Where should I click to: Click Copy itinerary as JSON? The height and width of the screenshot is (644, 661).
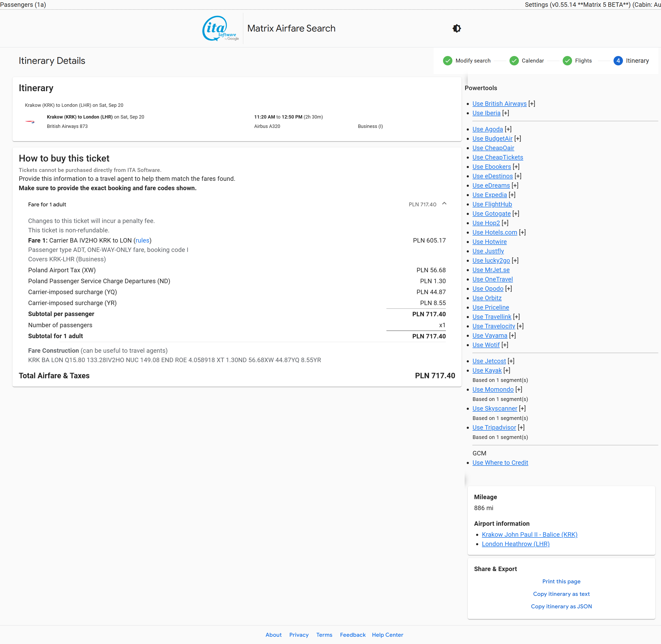(x=561, y=606)
